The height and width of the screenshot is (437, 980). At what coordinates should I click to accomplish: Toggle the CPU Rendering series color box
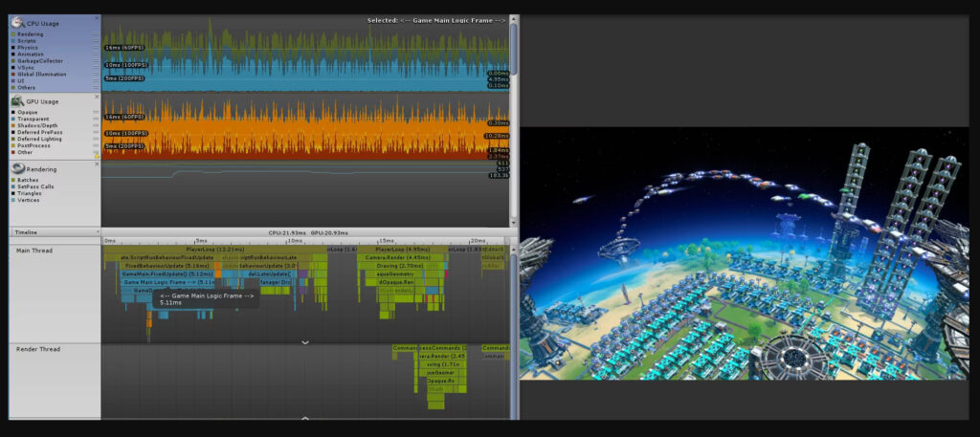(13, 34)
